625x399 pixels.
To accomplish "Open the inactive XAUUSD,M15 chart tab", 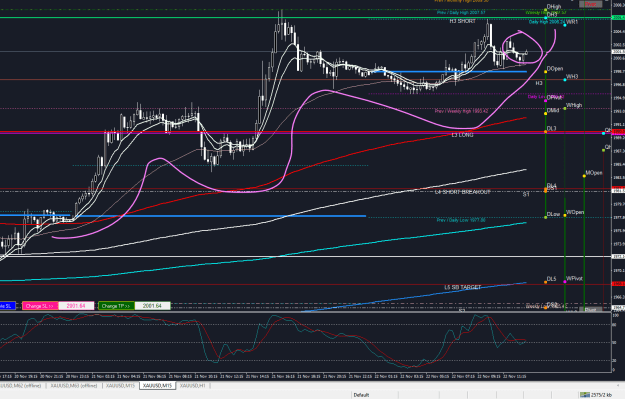I will [120, 386].
